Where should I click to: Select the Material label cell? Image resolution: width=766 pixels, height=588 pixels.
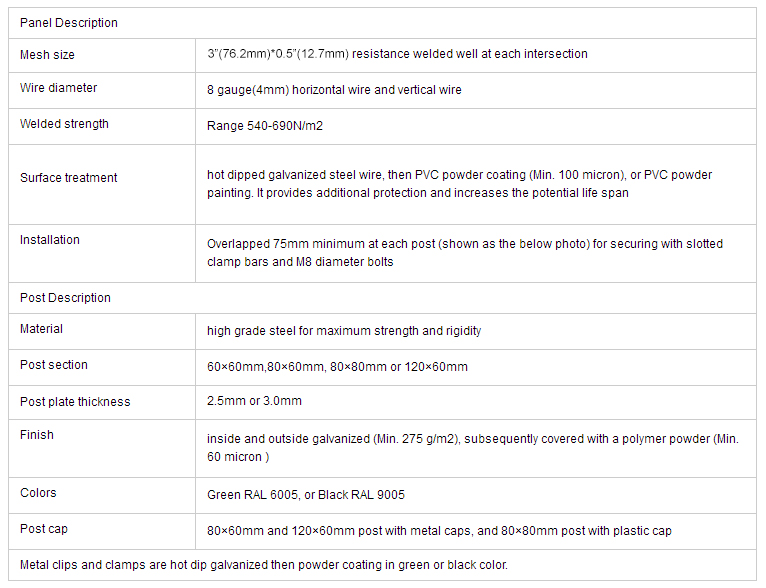[x=102, y=331]
